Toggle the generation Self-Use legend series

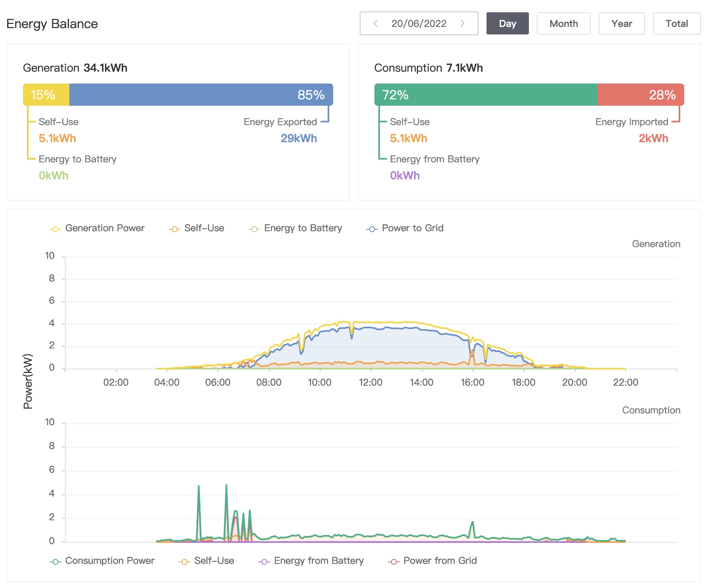pyautogui.click(x=197, y=228)
